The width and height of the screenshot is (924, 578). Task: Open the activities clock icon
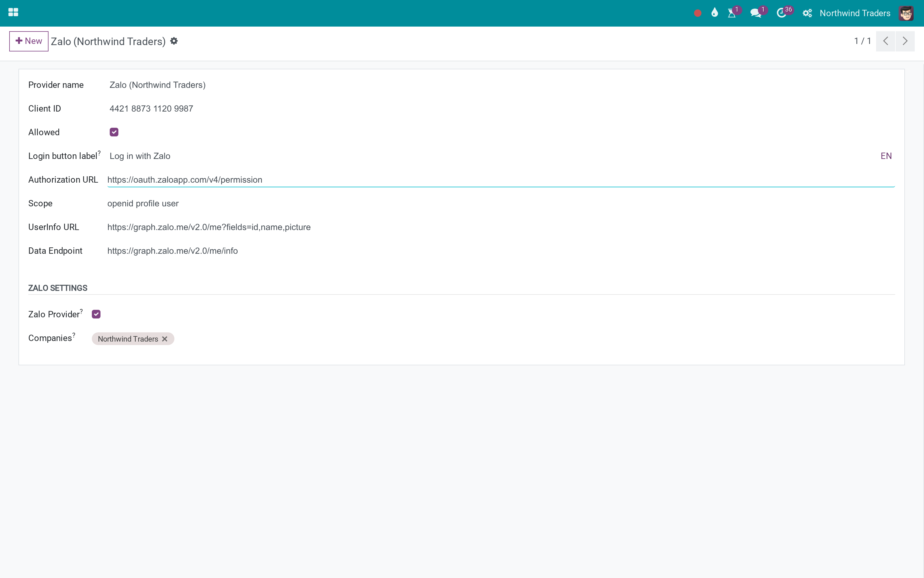[x=781, y=13]
